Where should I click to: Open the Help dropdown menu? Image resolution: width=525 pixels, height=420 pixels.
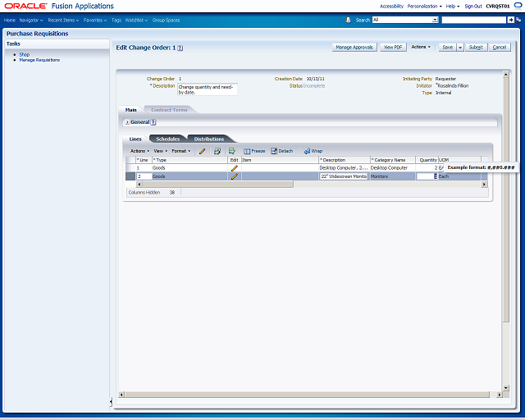(453, 6)
